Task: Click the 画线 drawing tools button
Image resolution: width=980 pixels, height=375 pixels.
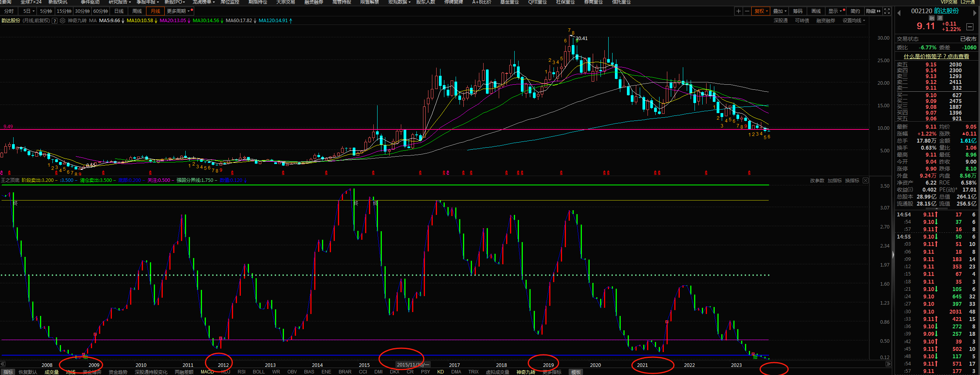Action: pyautogui.click(x=816, y=11)
